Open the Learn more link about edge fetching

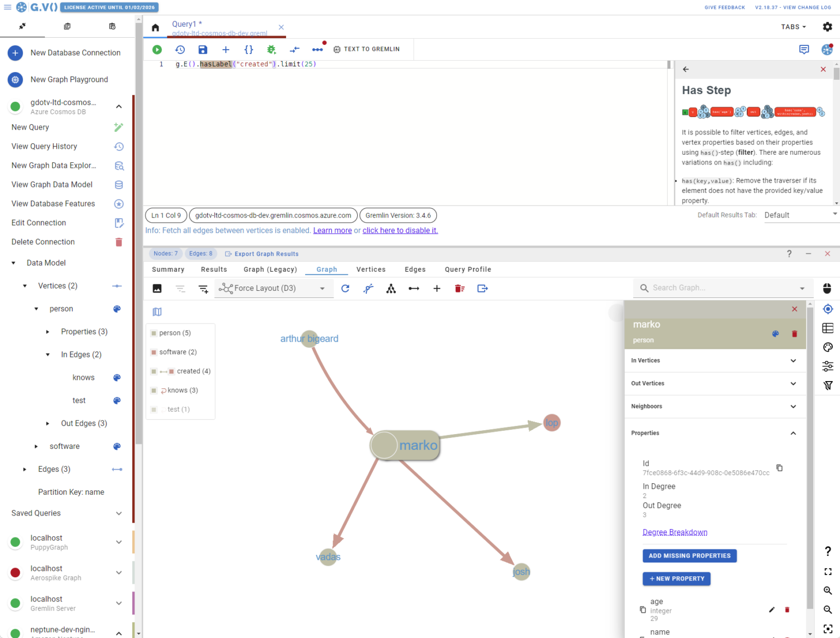[332, 230]
